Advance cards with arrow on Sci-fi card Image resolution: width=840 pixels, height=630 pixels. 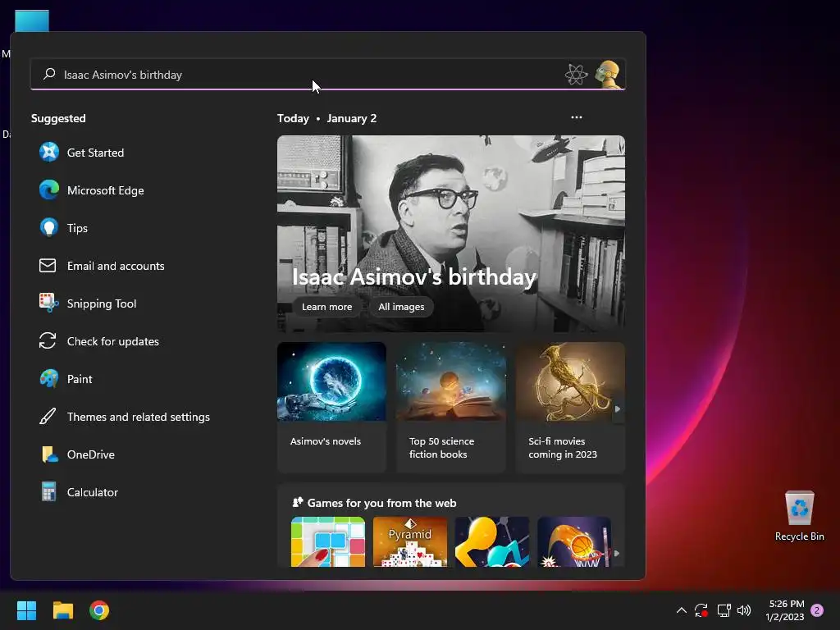(618, 409)
